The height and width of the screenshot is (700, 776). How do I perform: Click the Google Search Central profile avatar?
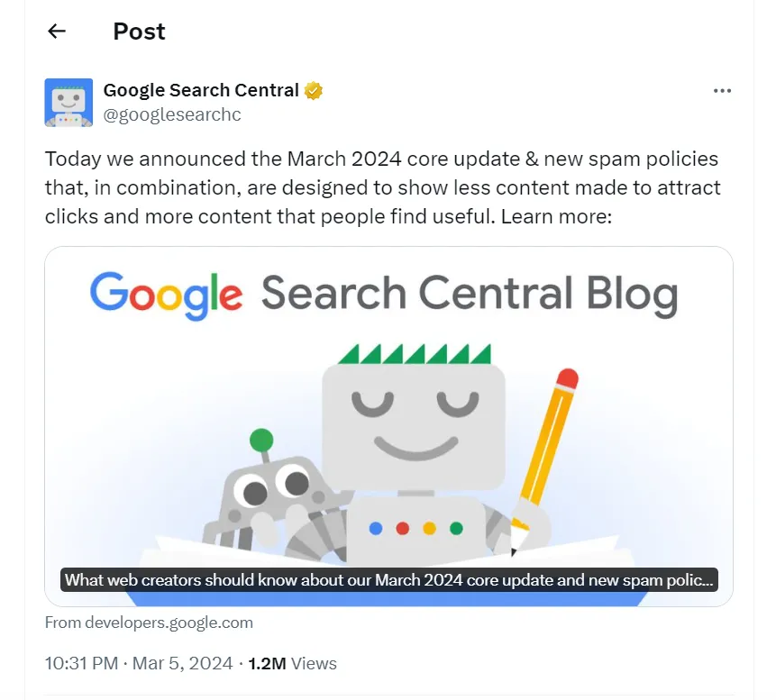tap(68, 102)
